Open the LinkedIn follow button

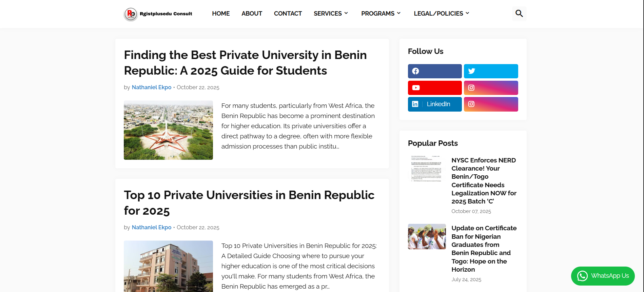tap(434, 104)
